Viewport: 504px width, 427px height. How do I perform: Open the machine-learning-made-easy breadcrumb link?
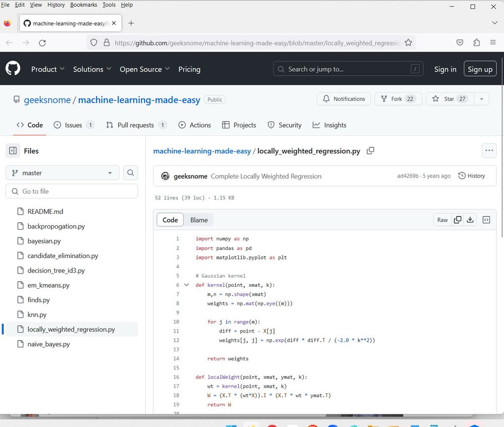coord(202,151)
